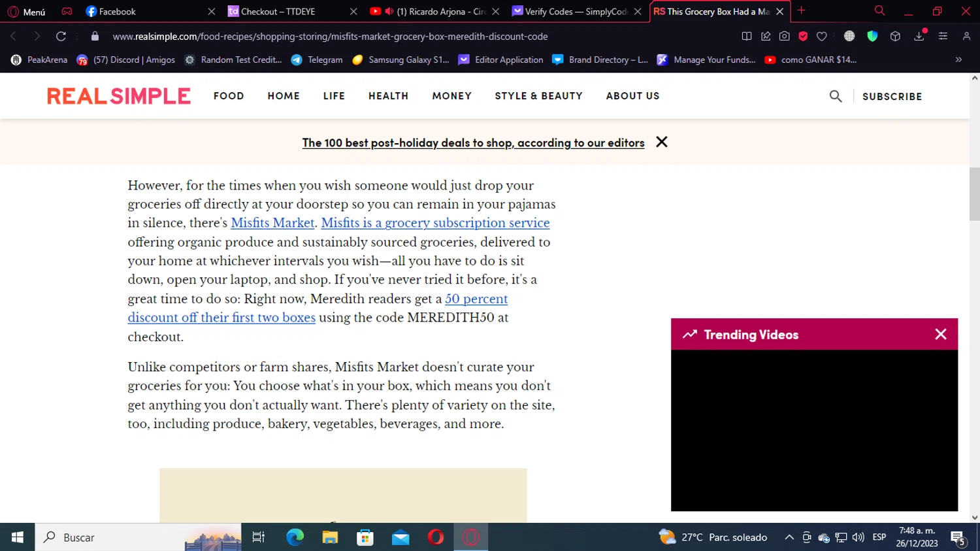Open the MONEY menu

pos(451,96)
